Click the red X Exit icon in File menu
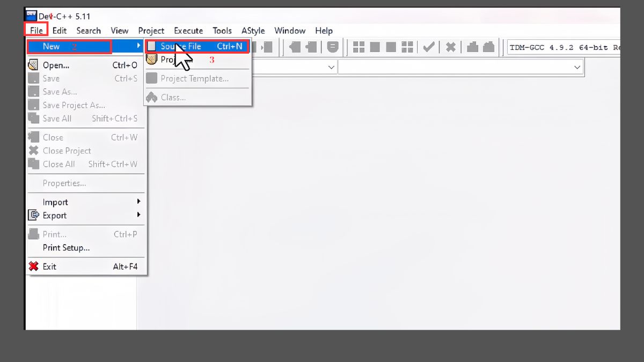Screen dimensions: 644x362 [x=33, y=266]
